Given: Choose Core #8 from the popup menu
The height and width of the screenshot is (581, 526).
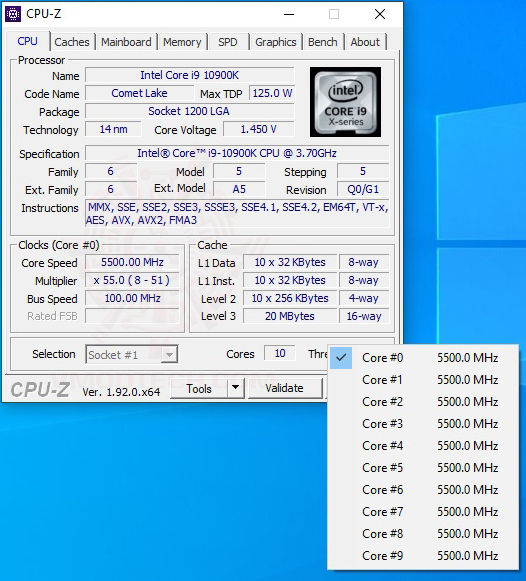Looking at the screenshot, I should tap(423, 534).
